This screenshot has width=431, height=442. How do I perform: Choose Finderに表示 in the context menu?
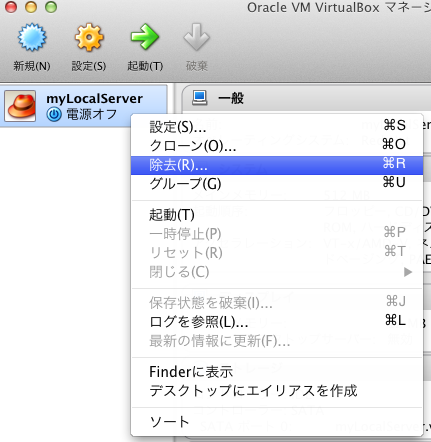[277, 372]
